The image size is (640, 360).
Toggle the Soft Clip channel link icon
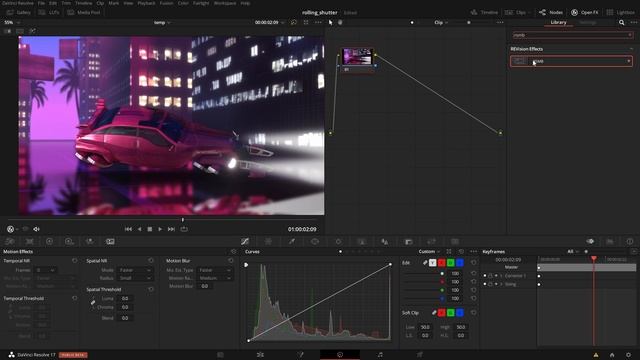click(x=434, y=313)
